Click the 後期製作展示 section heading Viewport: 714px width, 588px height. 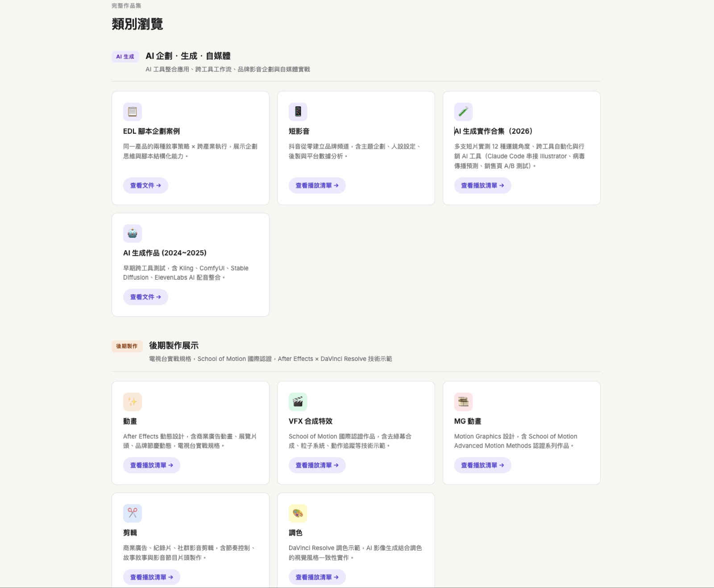tap(174, 345)
